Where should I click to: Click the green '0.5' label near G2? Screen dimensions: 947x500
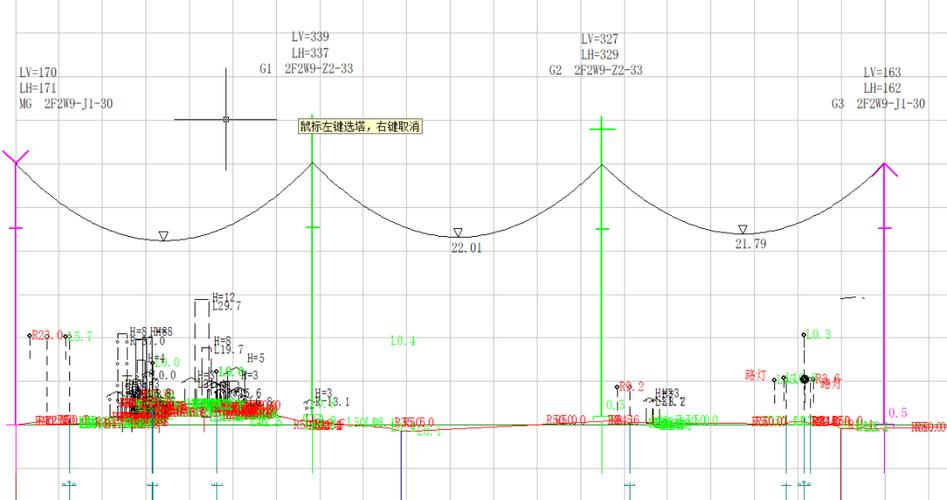pyautogui.click(x=615, y=405)
